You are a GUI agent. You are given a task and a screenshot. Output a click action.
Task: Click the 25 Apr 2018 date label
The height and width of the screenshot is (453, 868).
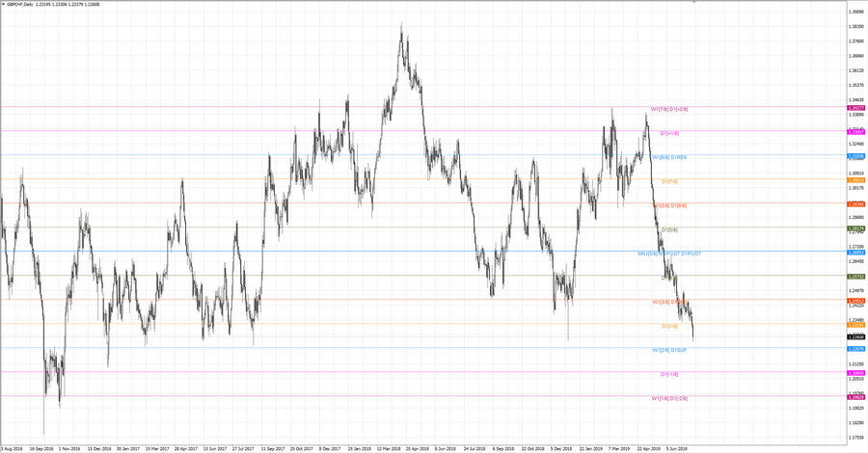[418, 449]
